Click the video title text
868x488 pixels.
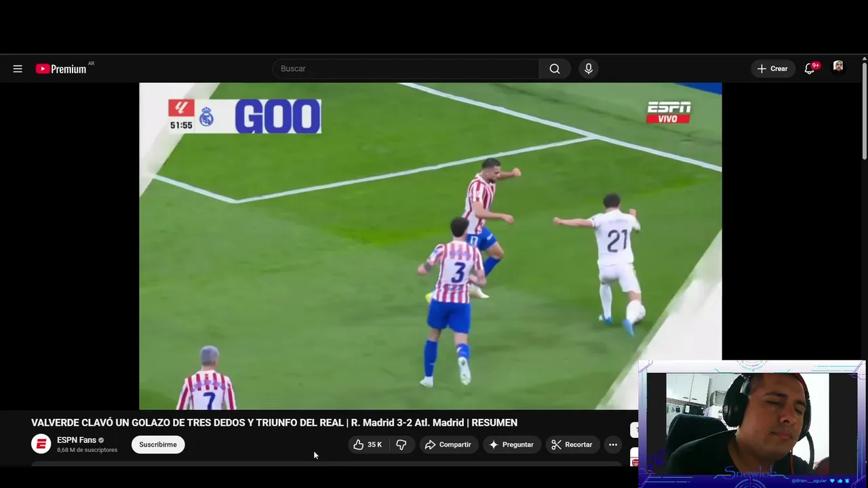click(274, 422)
